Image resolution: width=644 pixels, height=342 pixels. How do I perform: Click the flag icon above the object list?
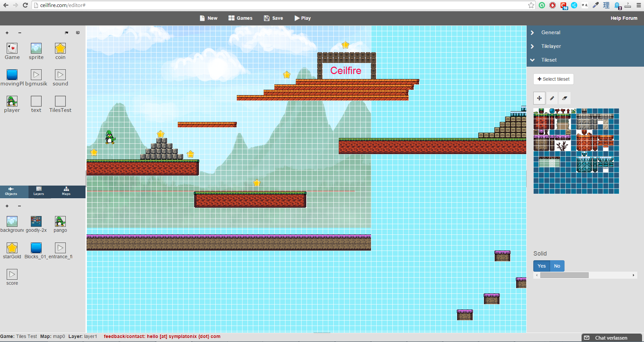(66, 33)
